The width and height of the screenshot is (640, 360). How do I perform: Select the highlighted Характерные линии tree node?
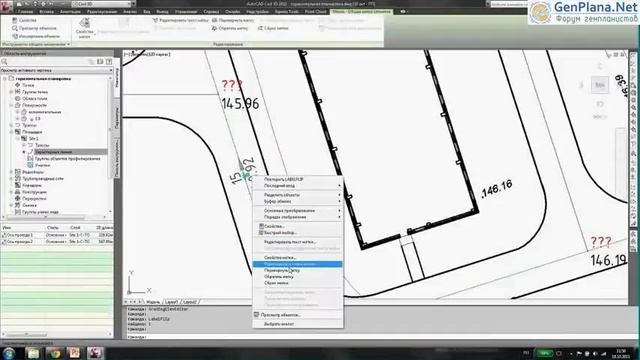point(53,152)
